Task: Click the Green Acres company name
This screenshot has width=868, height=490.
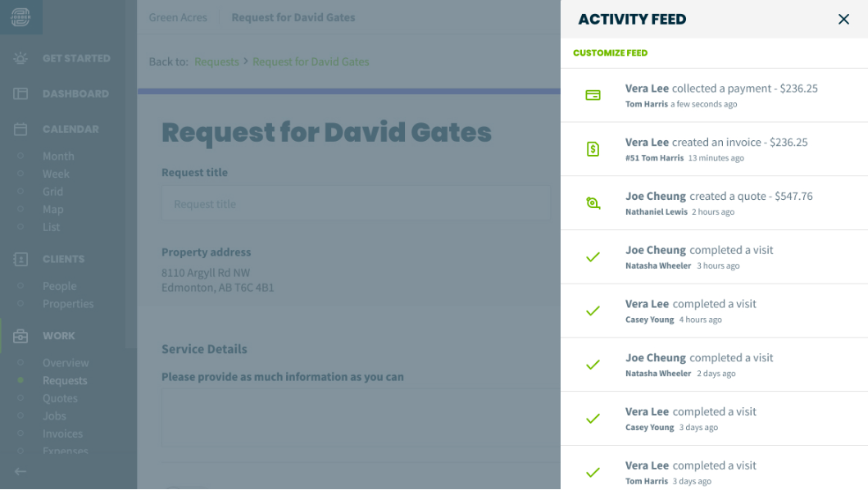Action: pyautogui.click(x=178, y=17)
